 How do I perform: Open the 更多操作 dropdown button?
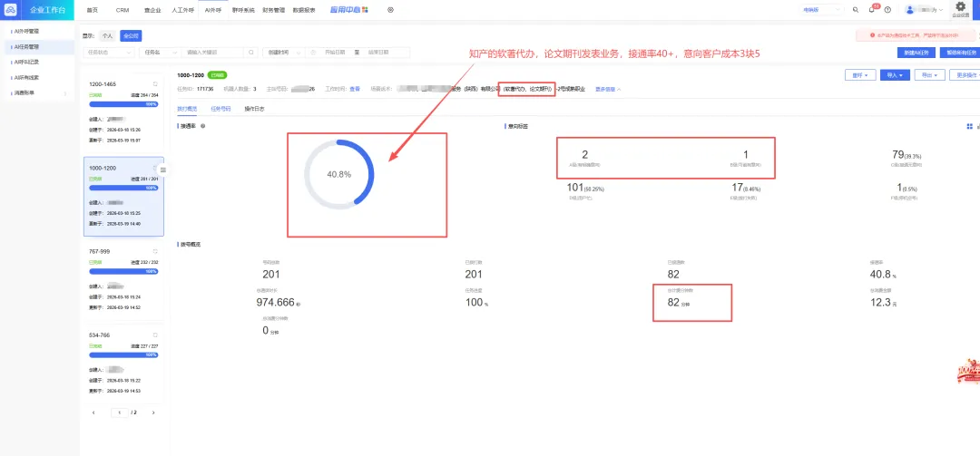coord(965,75)
